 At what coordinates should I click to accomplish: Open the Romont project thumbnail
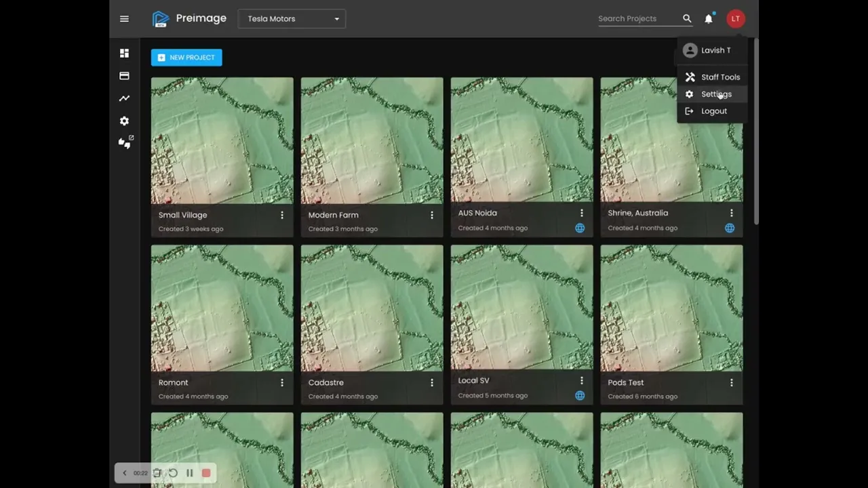pyautogui.click(x=222, y=308)
